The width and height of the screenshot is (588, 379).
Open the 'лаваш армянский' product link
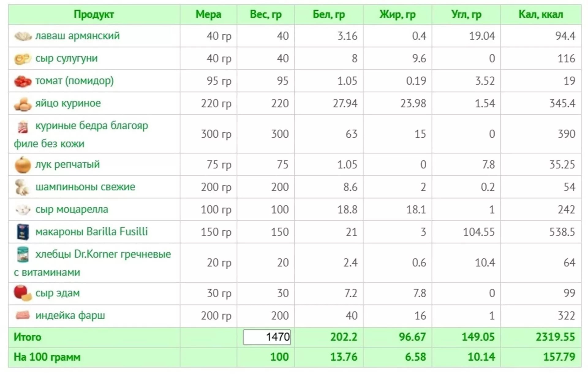(77, 36)
